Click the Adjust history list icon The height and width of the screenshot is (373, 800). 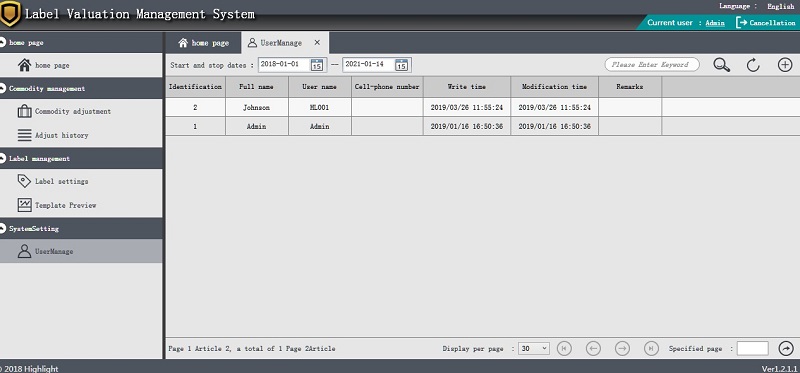24,135
